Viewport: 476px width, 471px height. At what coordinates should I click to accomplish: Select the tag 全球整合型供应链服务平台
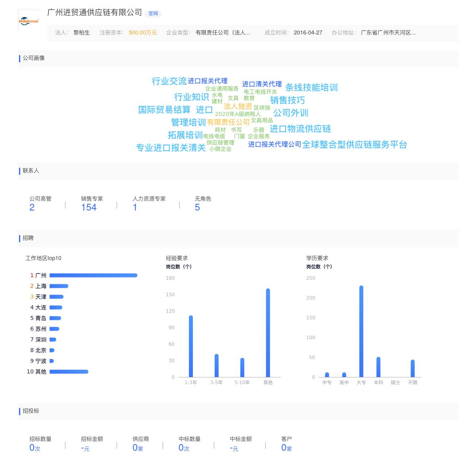coord(355,145)
